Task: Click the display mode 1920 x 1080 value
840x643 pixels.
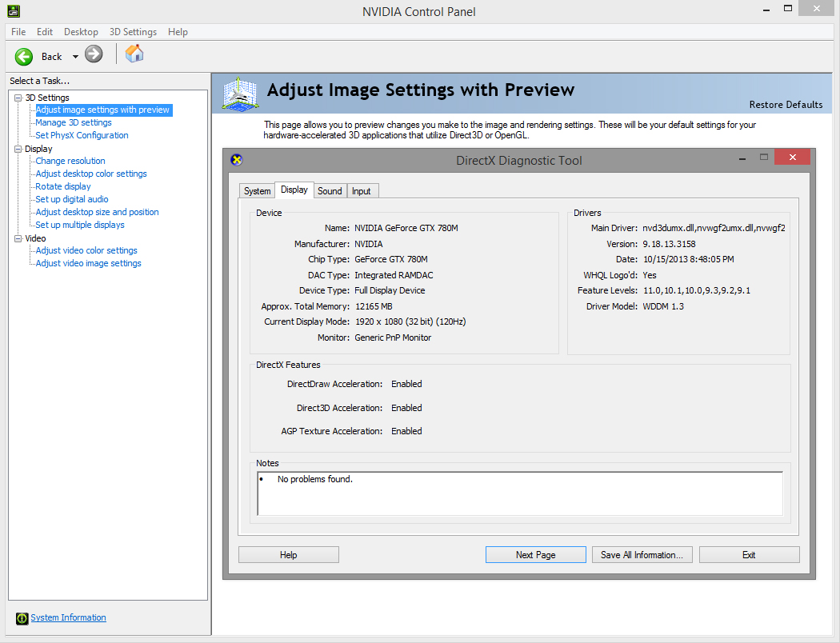Action: pyautogui.click(x=410, y=321)
